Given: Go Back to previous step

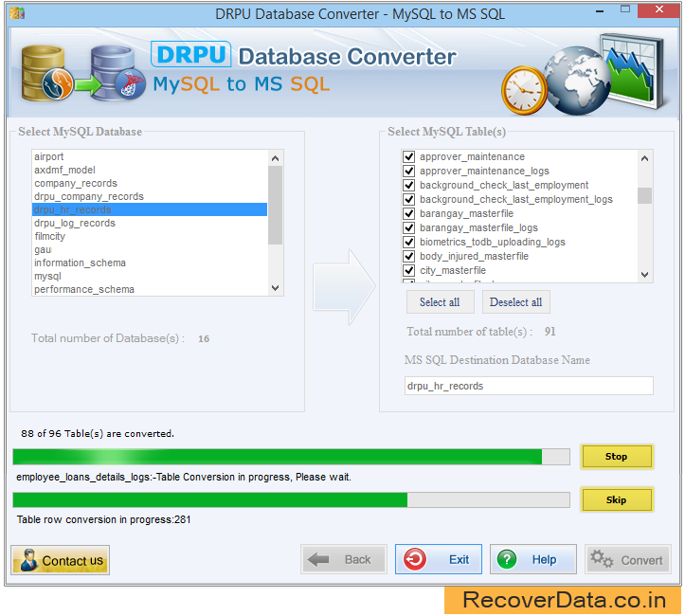Looking at the screenshot, I should coord(343,559).
